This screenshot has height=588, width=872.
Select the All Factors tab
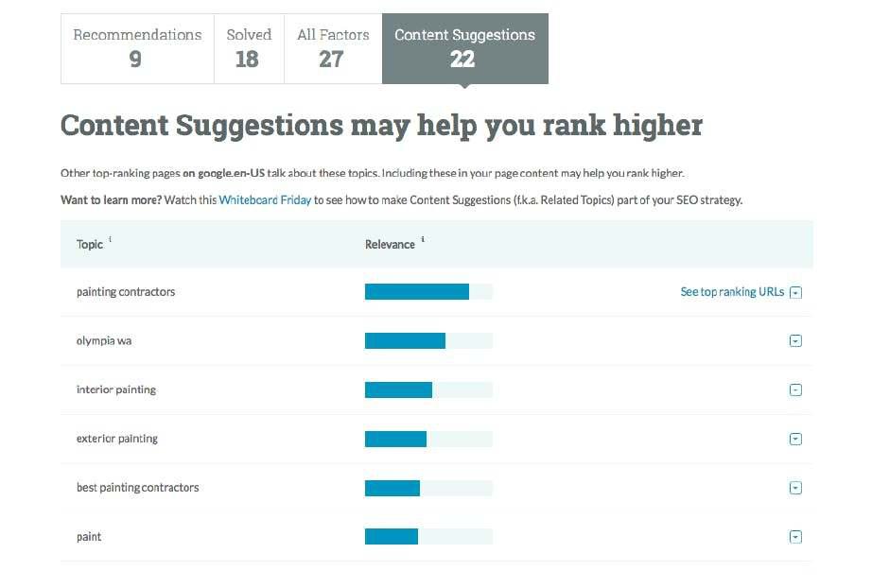(x=331, y=48)
